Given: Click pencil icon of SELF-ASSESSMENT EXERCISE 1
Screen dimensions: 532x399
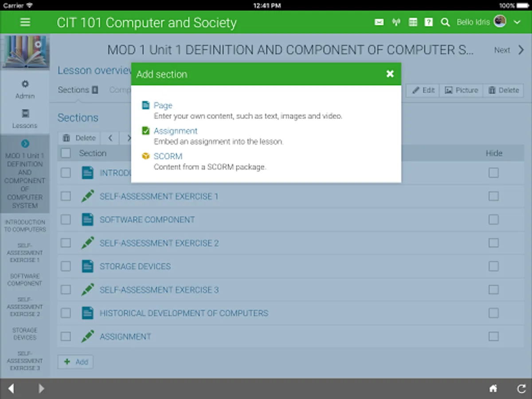Looking at the screenshot, I should coord(88,196).
